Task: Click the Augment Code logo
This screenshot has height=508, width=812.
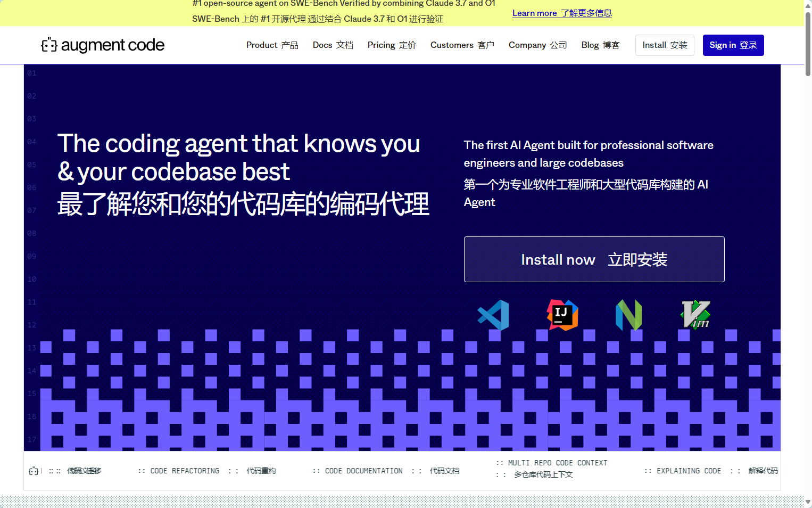Action: (103, 45)
